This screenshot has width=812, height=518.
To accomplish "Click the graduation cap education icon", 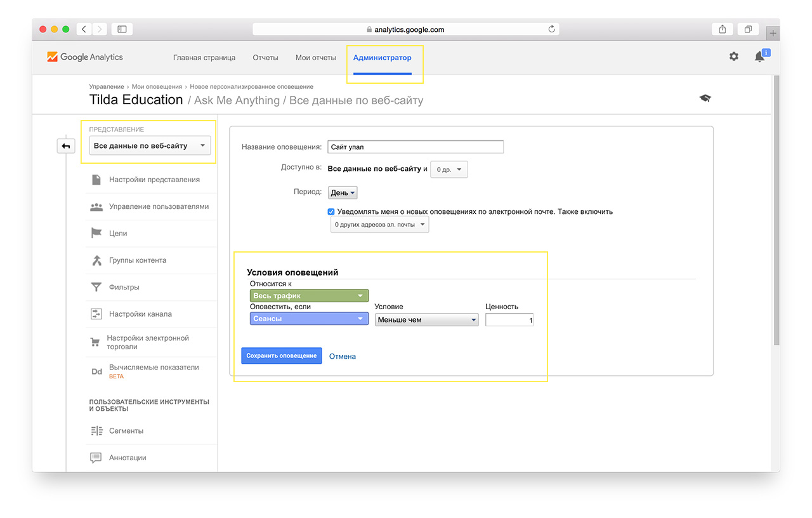I will point(705,98).
